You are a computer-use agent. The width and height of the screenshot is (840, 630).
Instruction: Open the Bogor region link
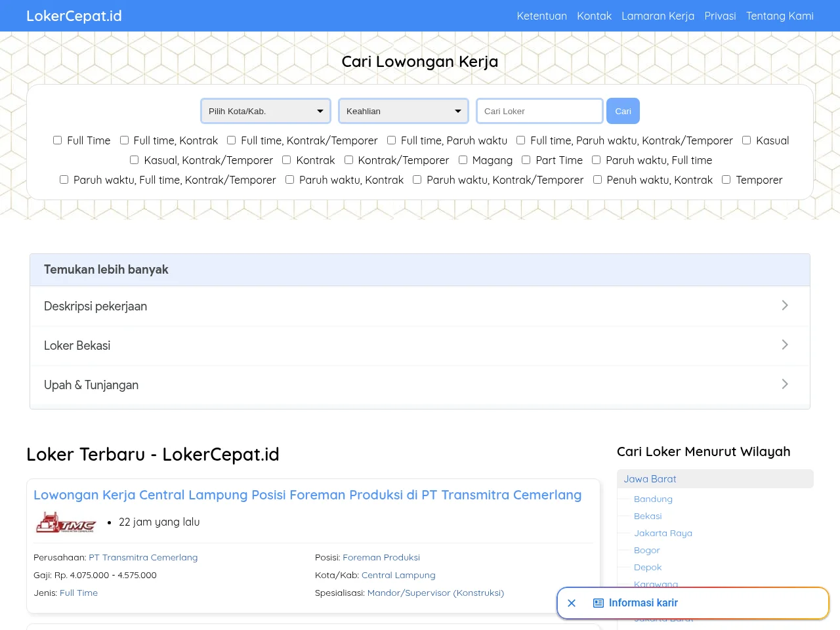tap(646, 550)
